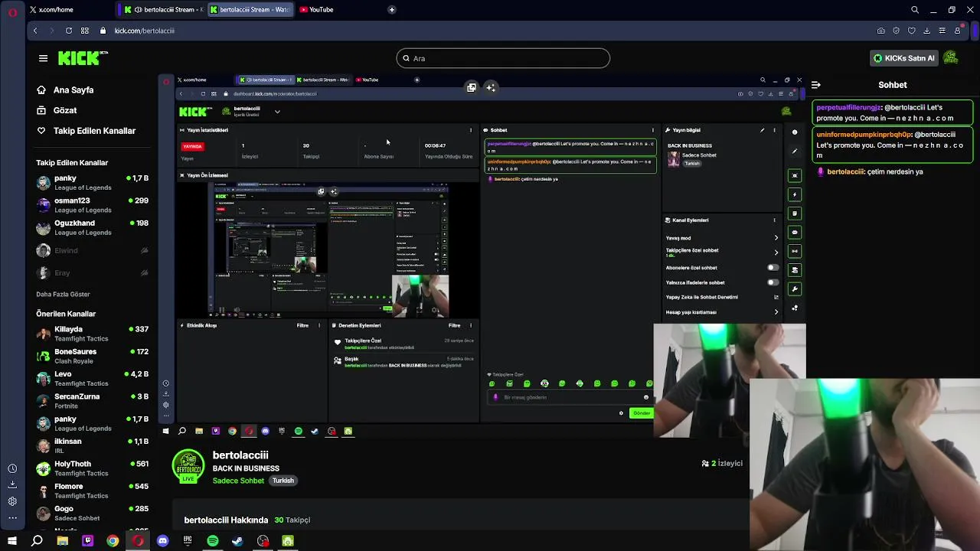This screenshot has width=980, height=551.
Task: Open the Flomore channel
Action: 92,491
